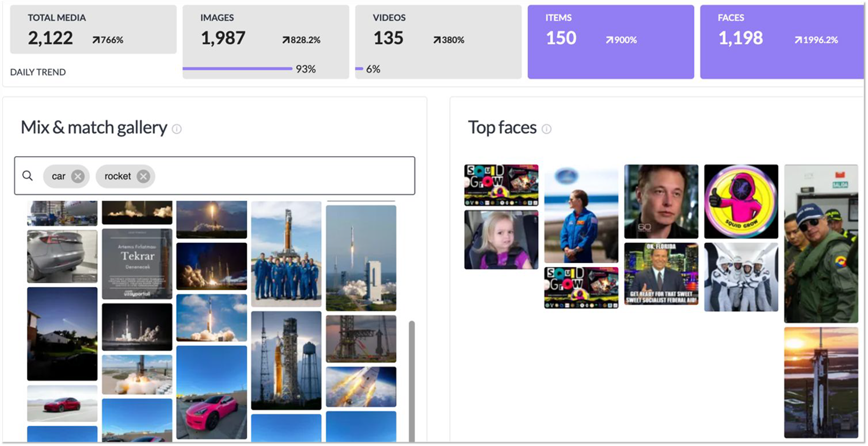Open the red car thumbnail
The image size is (868, 446).
pos(62,403)
